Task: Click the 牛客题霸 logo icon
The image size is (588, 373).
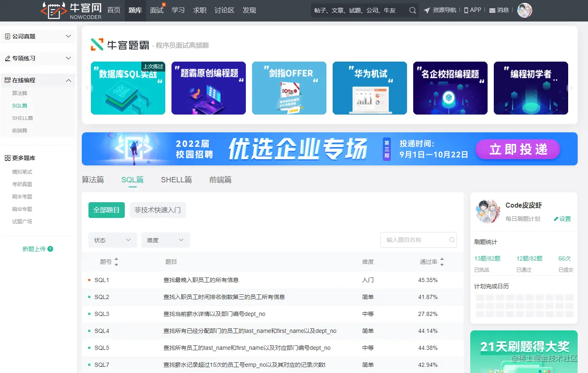Action: pyautogui.click(x=97, y=45)
